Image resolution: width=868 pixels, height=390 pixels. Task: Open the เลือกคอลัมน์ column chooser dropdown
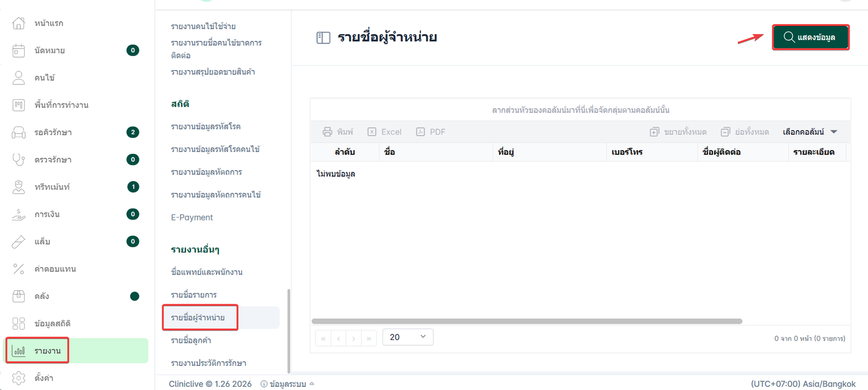[810, 132]
